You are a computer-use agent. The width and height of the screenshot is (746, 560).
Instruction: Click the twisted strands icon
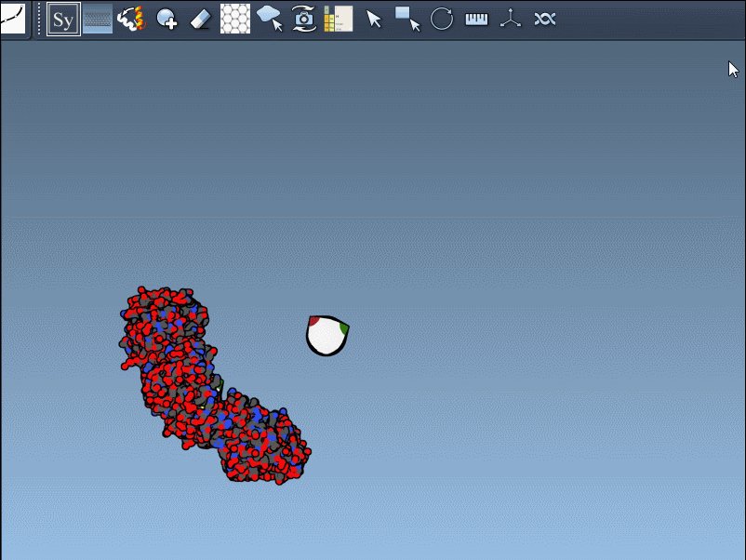[545, 19]
